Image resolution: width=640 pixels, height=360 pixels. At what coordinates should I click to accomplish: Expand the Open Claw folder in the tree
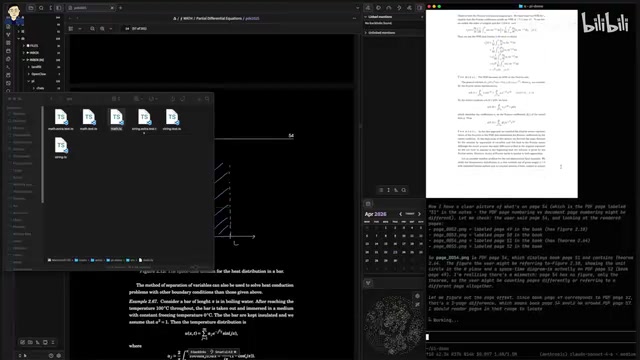[29, 74]
